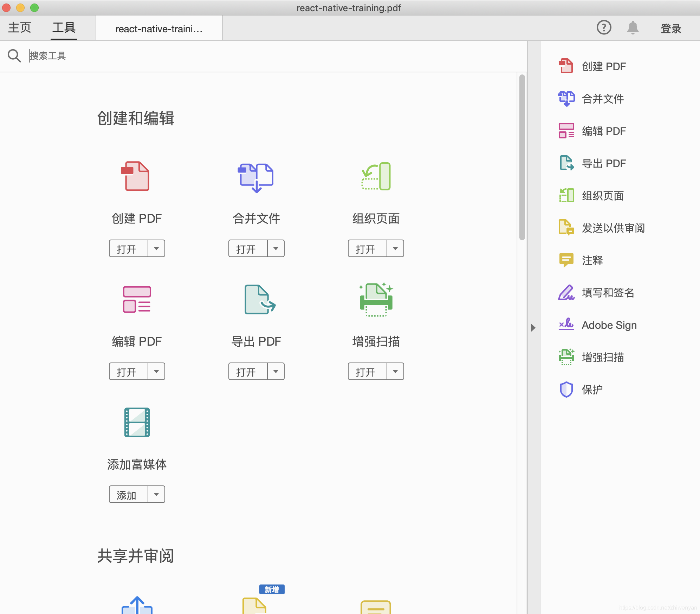Click 打开 under 增强扫描

(368, 372)
